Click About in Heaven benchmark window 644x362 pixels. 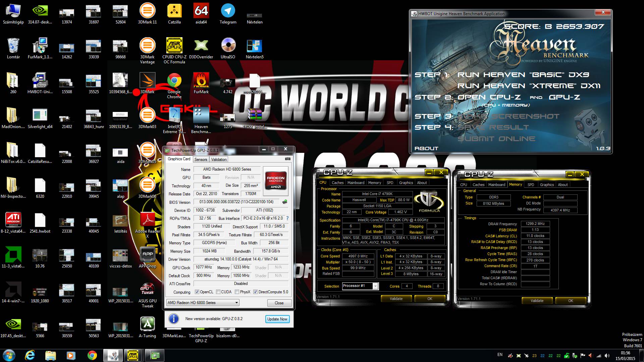(x=426, y=148)
